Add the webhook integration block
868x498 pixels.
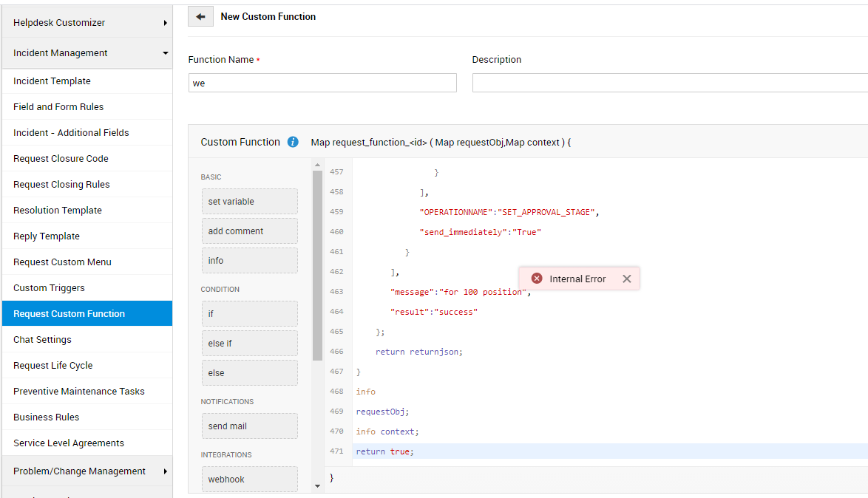249,480
